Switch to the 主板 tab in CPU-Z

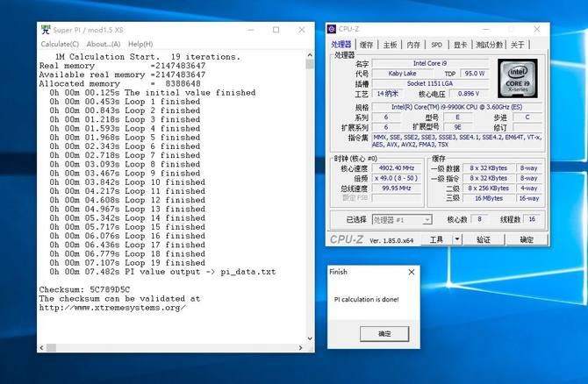click(390, 45)
